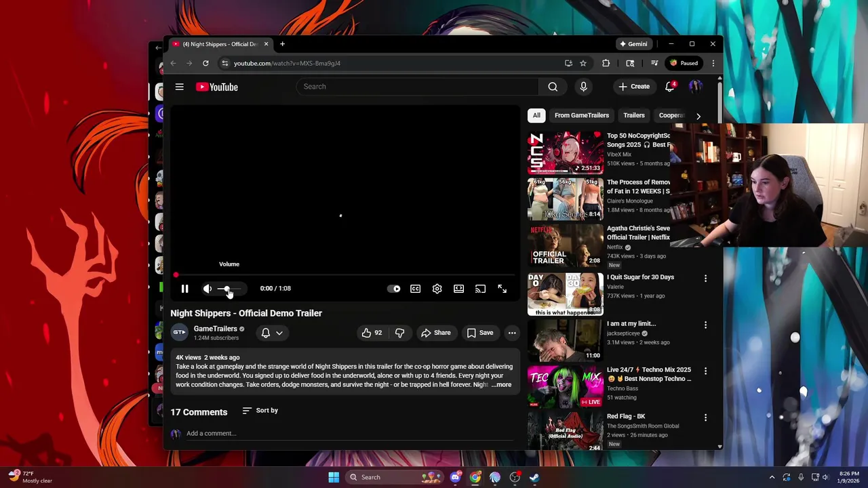
Task: Select the From GameTrailers chip
Action: pos(582,115)
